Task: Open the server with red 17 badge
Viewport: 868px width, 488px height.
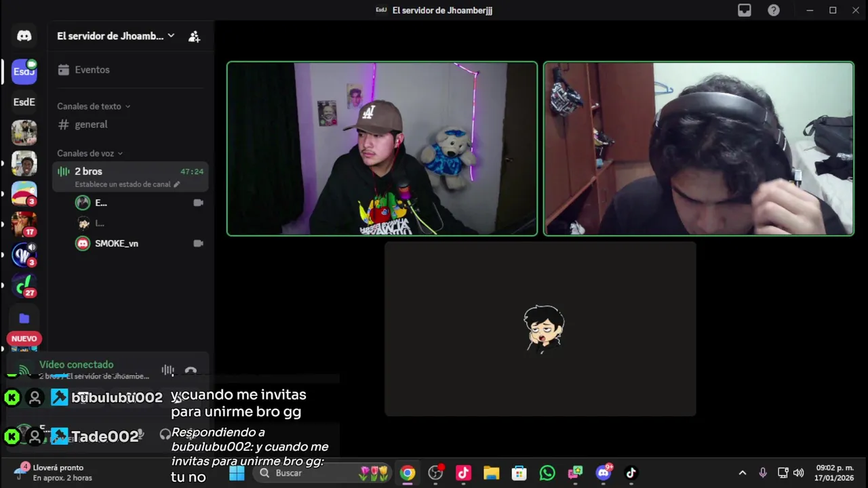Action: pos(24,224)
